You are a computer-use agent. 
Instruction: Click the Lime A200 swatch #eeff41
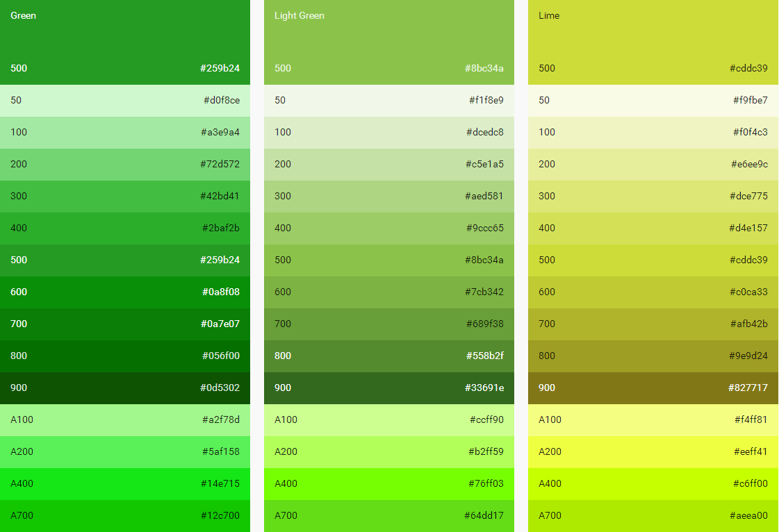pyautogui.click(x=653, y=451)
